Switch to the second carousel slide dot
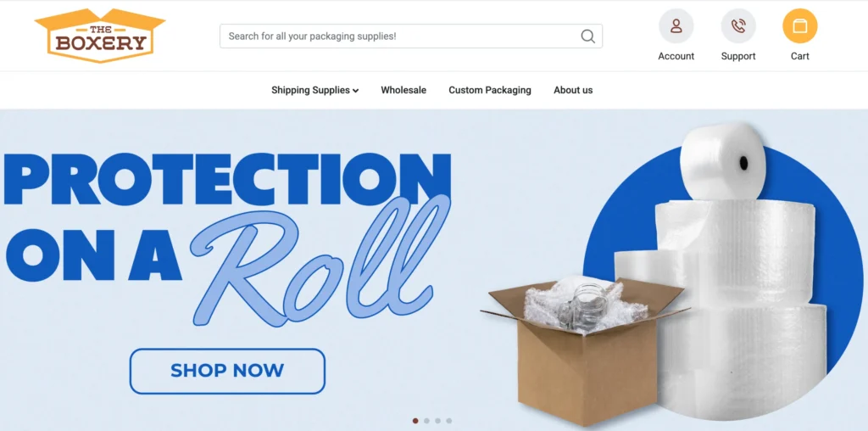Viewport: 868px width, 431px height. tap(426, 421)
